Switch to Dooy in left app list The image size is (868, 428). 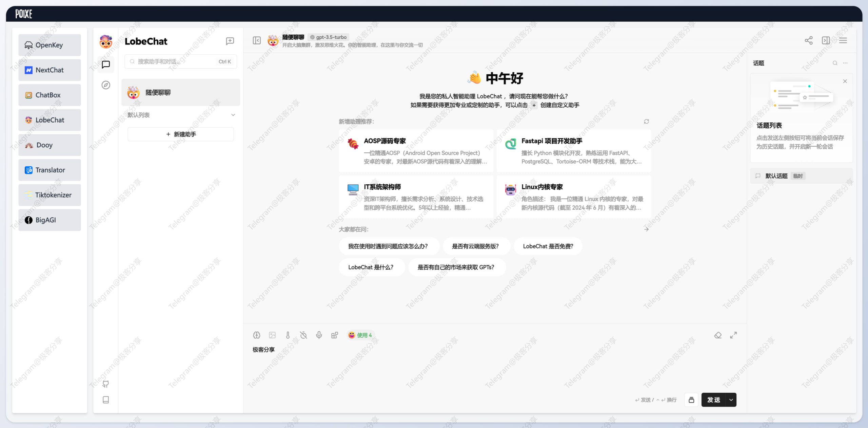[x=50, y=145]
